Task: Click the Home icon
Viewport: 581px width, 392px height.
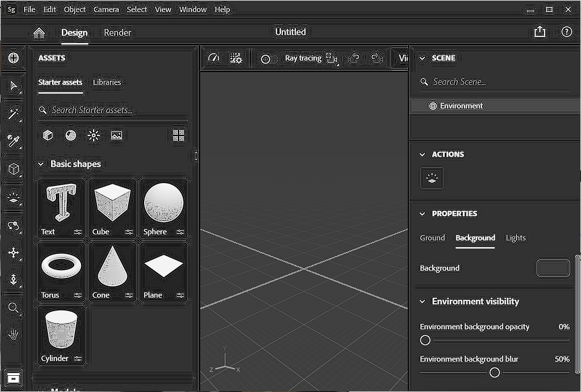Action: (39, 32)
